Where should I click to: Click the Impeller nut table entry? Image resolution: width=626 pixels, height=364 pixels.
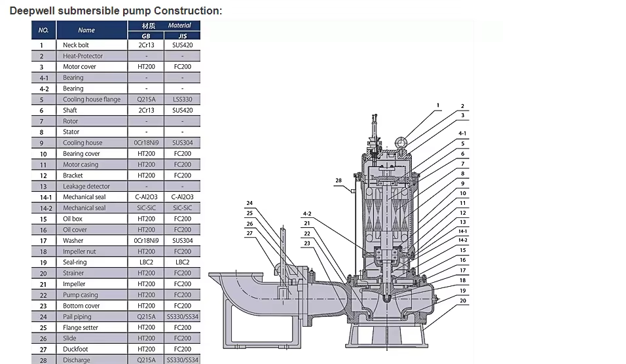point(79,251)
